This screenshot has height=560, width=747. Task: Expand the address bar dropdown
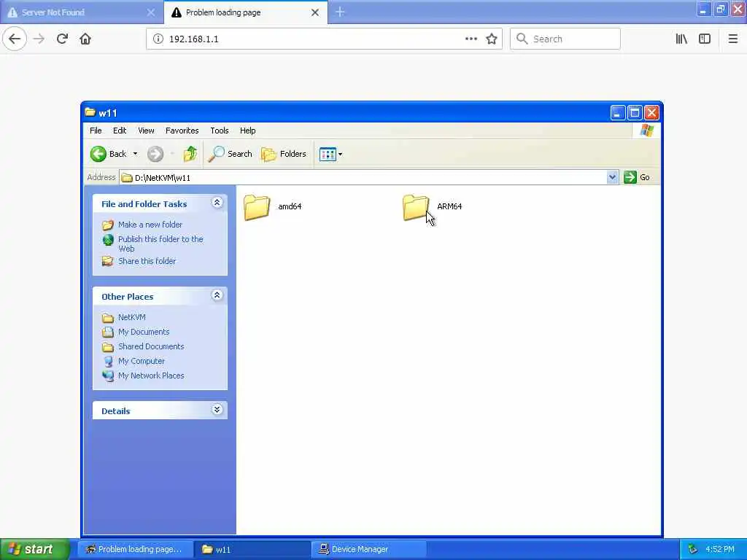(x=612, y=178)
